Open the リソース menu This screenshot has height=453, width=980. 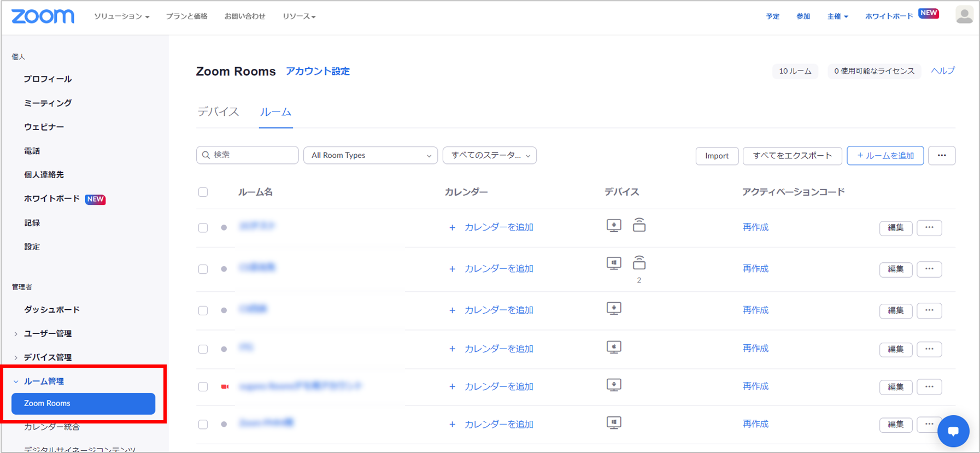(299, 16)
